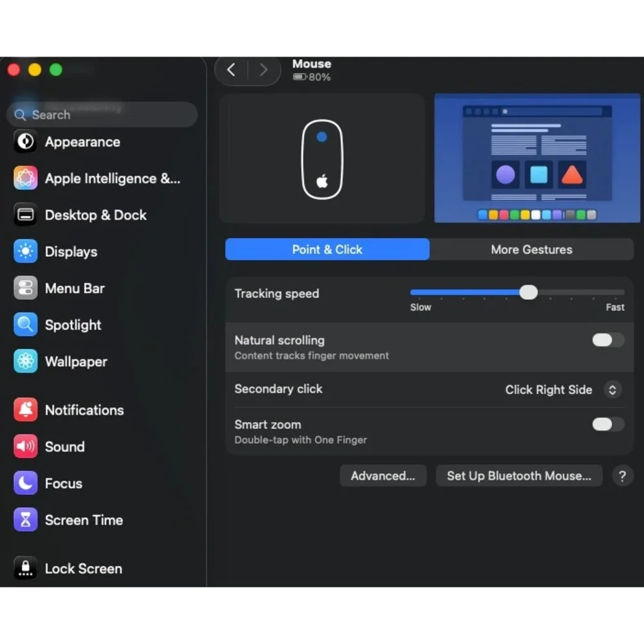Click the 'Click Right Side' value text
The width and height of the screenshot is (644, 644).
click(x=548, y=390)
